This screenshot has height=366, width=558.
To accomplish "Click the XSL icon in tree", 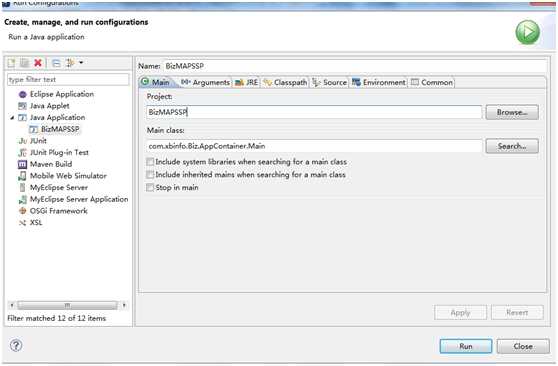I will coord(22,223).
